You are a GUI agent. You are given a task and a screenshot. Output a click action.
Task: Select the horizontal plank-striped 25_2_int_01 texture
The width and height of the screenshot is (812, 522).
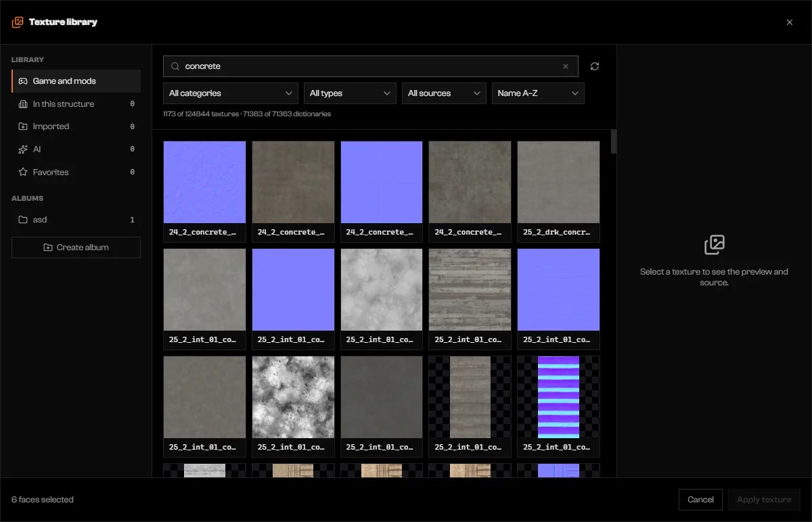[470, 289]
